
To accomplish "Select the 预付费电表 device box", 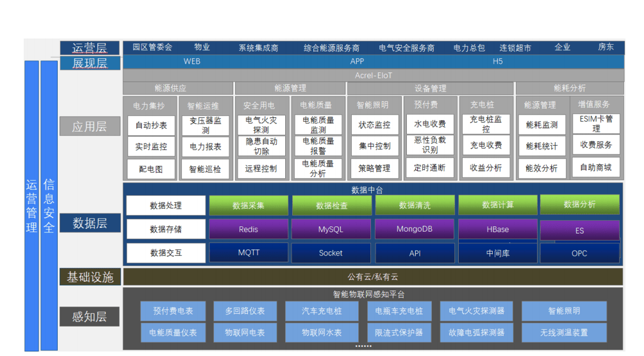I will [169, 311].
